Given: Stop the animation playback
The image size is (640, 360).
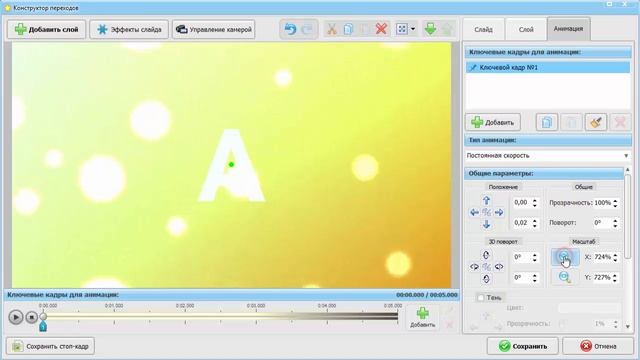Looking at the screenshot, I should click(31, 317).
